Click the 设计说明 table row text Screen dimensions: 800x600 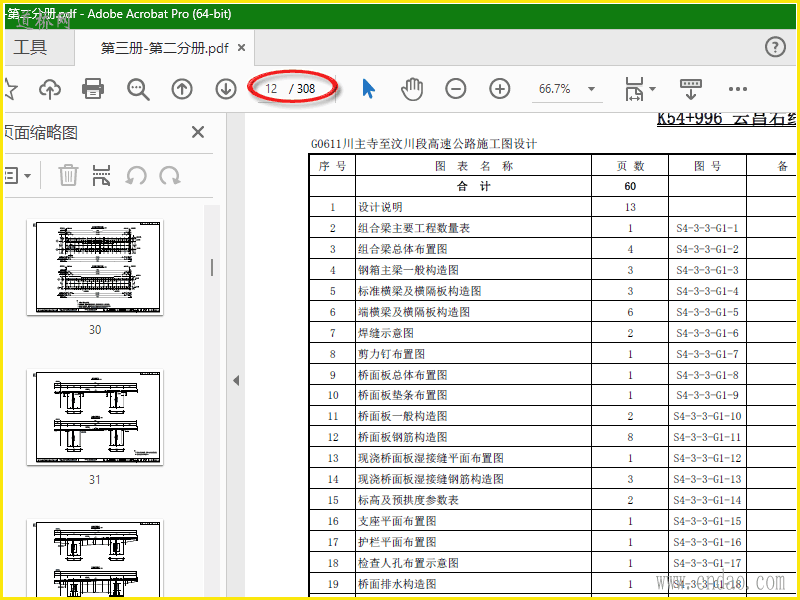coord(380,207)
